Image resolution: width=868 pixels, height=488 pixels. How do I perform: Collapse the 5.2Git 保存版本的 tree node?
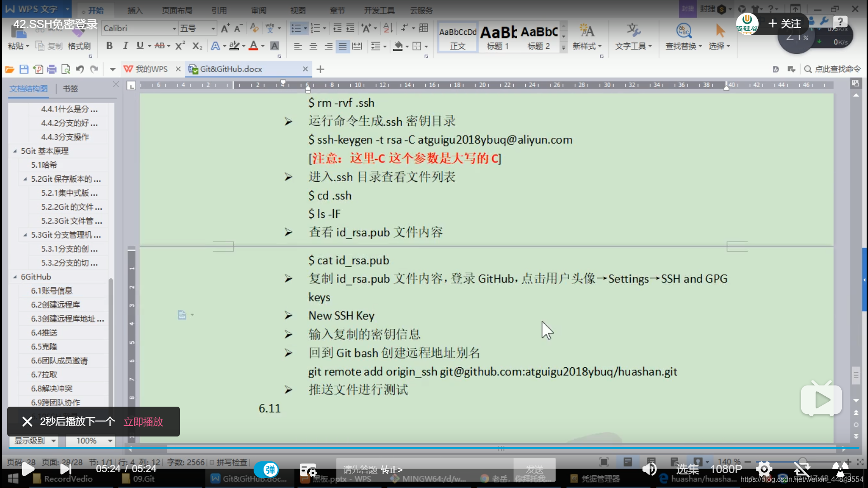click(x=25, y=179)
